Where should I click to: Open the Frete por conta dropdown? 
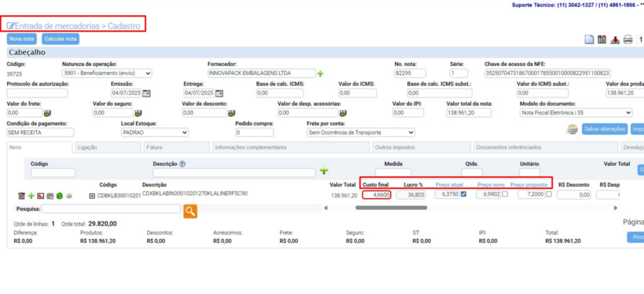[361, 133]
